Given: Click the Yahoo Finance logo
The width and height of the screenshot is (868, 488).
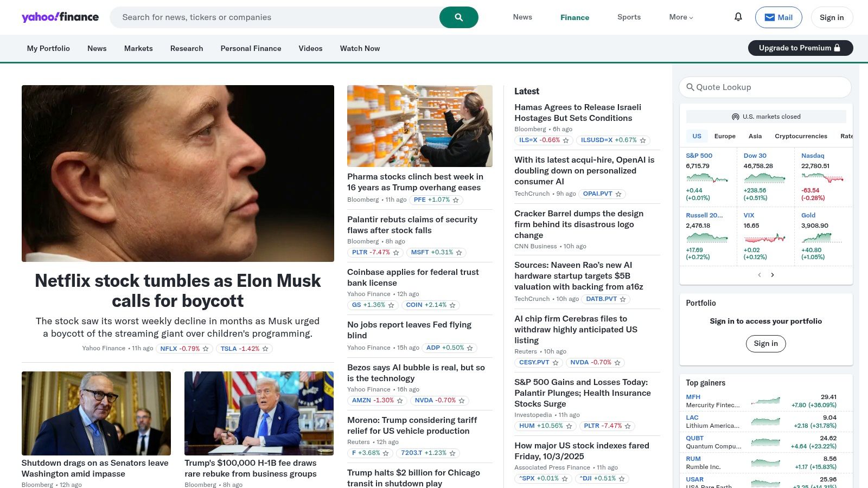Looking at the screenshot, I should [60, 17].
